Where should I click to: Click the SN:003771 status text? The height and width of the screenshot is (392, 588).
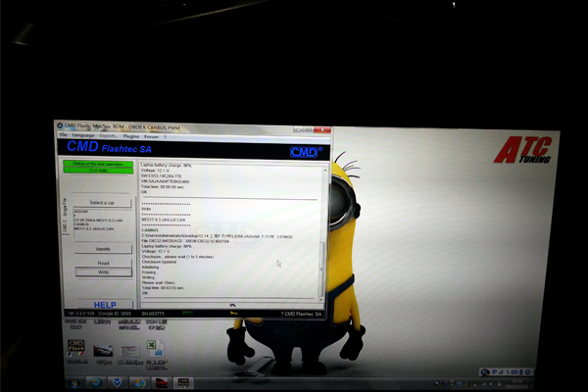pyautogui.click(x=153, y=314)
